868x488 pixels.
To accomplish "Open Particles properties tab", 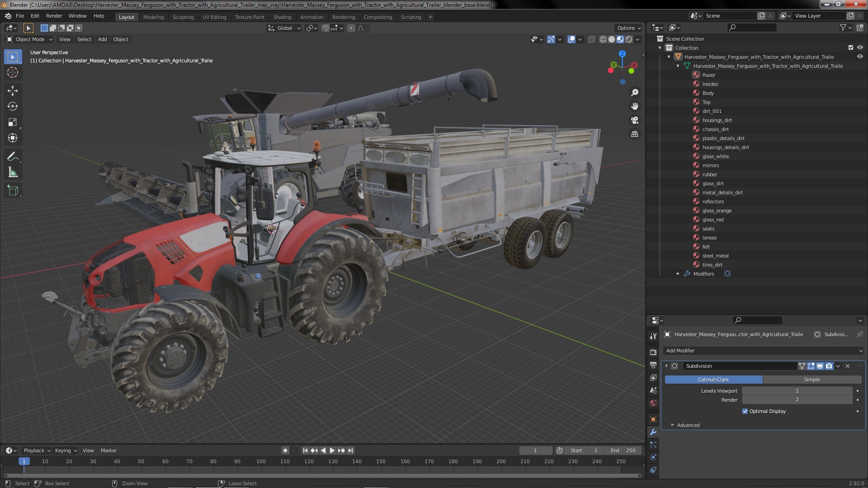I will point(653,445).
